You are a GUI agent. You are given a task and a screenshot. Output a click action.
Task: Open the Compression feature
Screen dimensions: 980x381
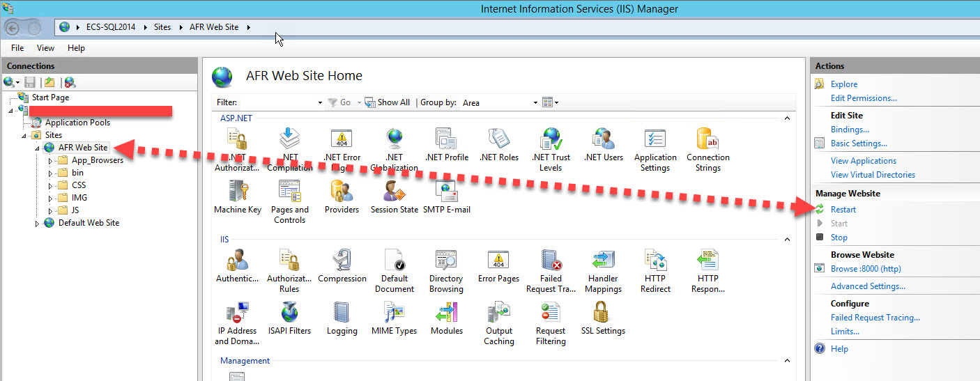(342, 265)
